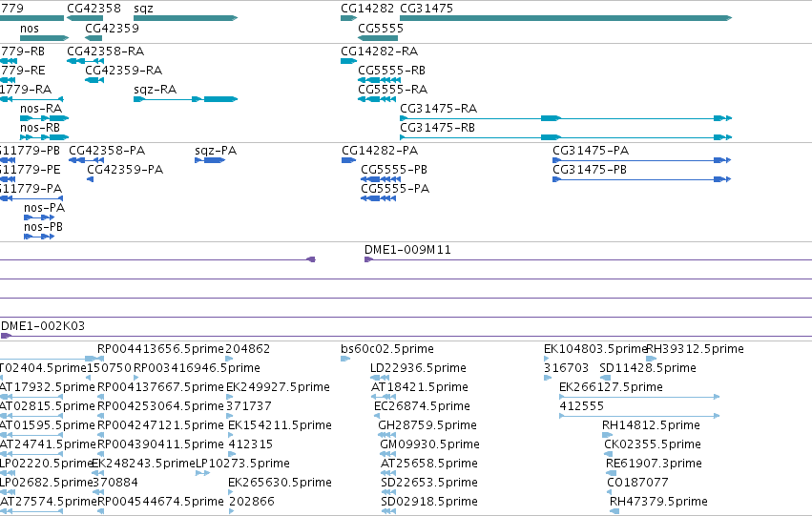The width and height of the screenshot is (812, 516).
Task: Open the DME1-009M11 clone label
Action: [407, 250]
